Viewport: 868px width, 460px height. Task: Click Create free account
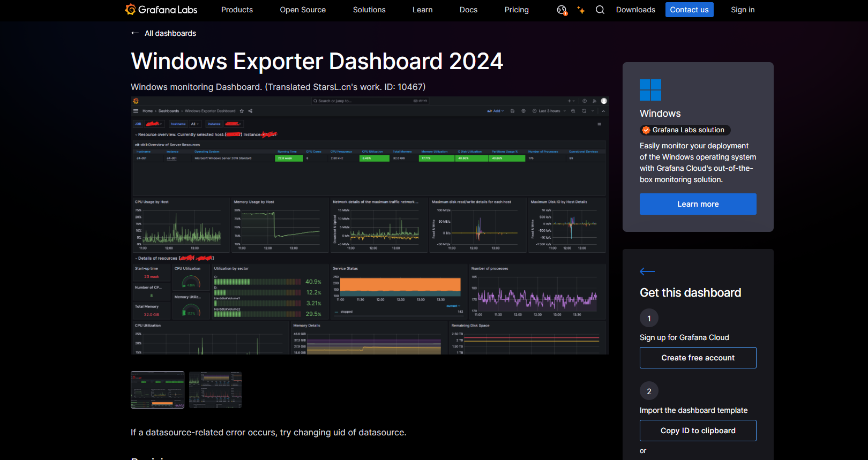coord(698,358)
